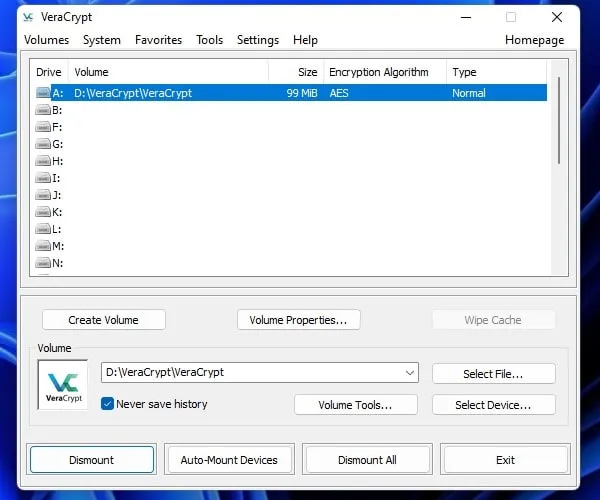Click Select Device button

click(494, 405)
